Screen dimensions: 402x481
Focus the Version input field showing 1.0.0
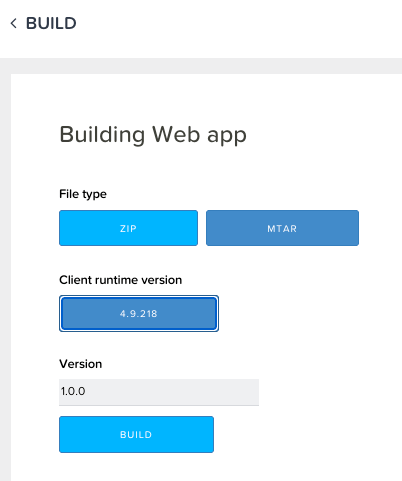pyautogui.click(x=159, y=392)
